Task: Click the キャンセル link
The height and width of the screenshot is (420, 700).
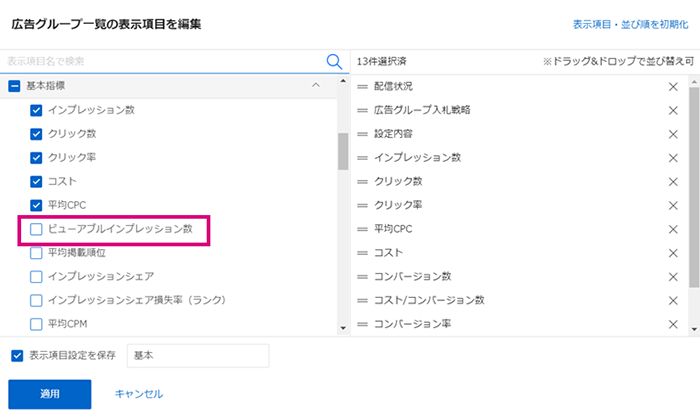Action: pyautogui.click(x=139, y=394)
